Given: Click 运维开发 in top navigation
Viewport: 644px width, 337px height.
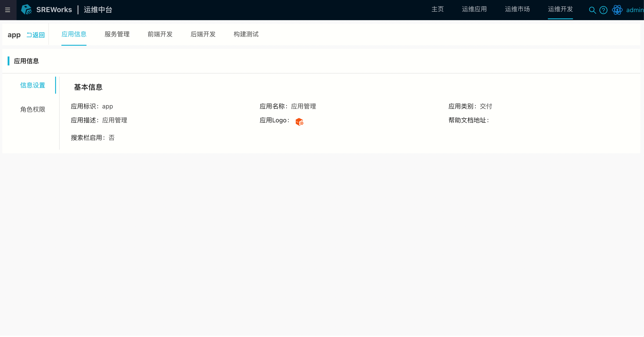Looking at the screenshot, I should pyautogui.click(x=560, y=9).
